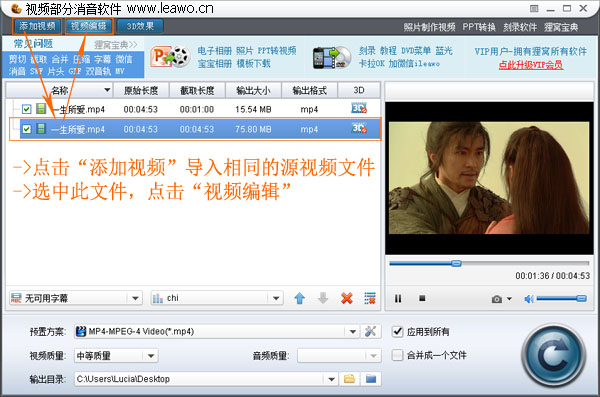Click the app logo in title bar
The height and width of the screenshot is (397, 600).
pos(16,8)
